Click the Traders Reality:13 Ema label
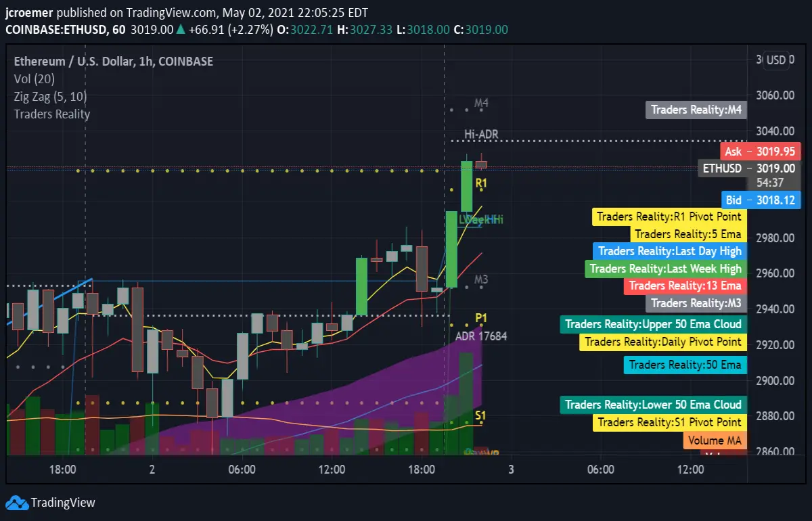 [x=685, y=286]
